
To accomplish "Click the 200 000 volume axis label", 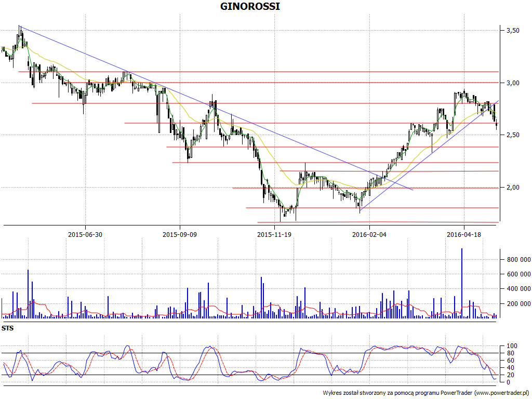I will [518, 303].
